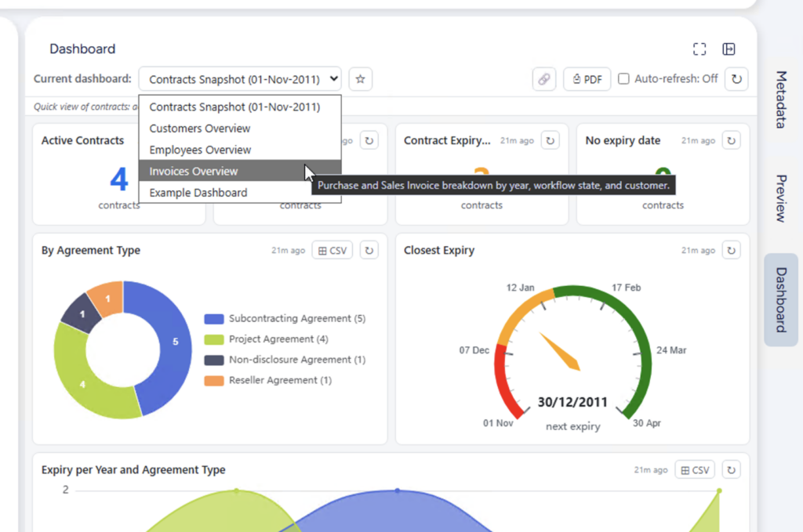The image size is (803, 532).
Task: Refresh the second contracts card
Action: coord(369,141)
